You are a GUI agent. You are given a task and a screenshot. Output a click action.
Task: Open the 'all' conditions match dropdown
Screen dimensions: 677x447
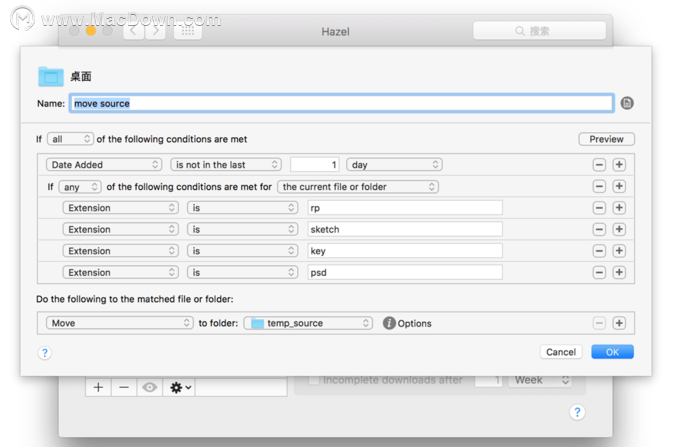click(x=70, y=139)
